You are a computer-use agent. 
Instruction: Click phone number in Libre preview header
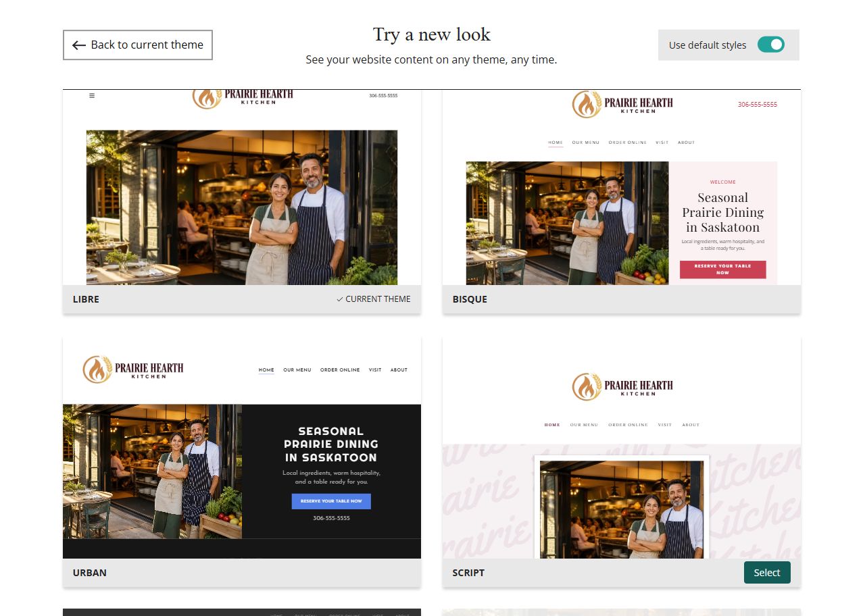[383, 95]
